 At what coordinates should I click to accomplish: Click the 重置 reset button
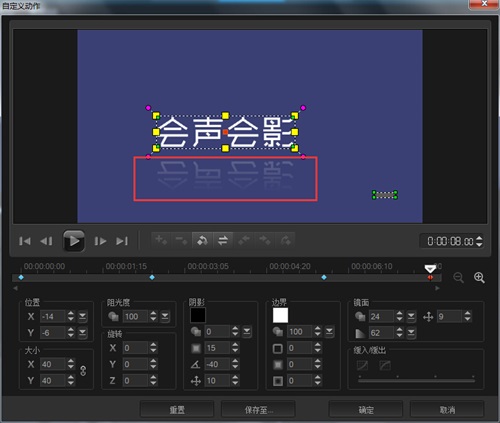point(177,410)
